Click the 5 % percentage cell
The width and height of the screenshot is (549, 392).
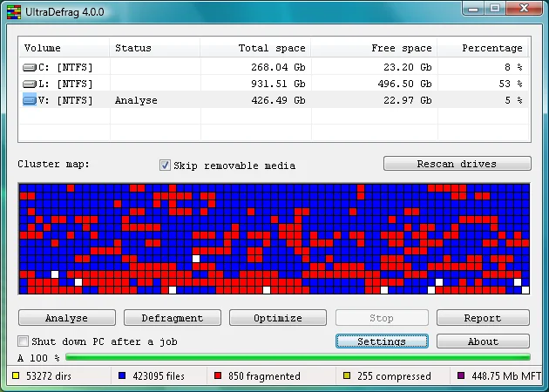tap(513, 100)
